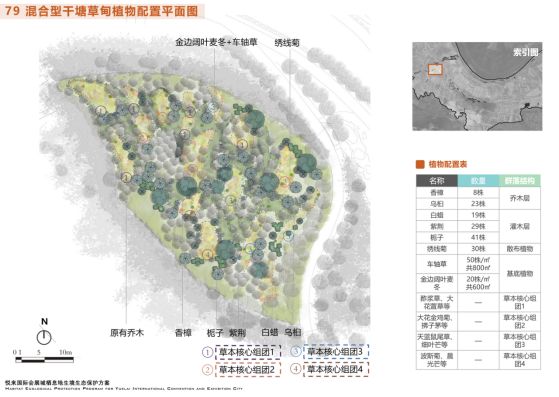Screen dimensions: 559x397
Task: Select the 群落结构 table column header
Action: (519, 181)
